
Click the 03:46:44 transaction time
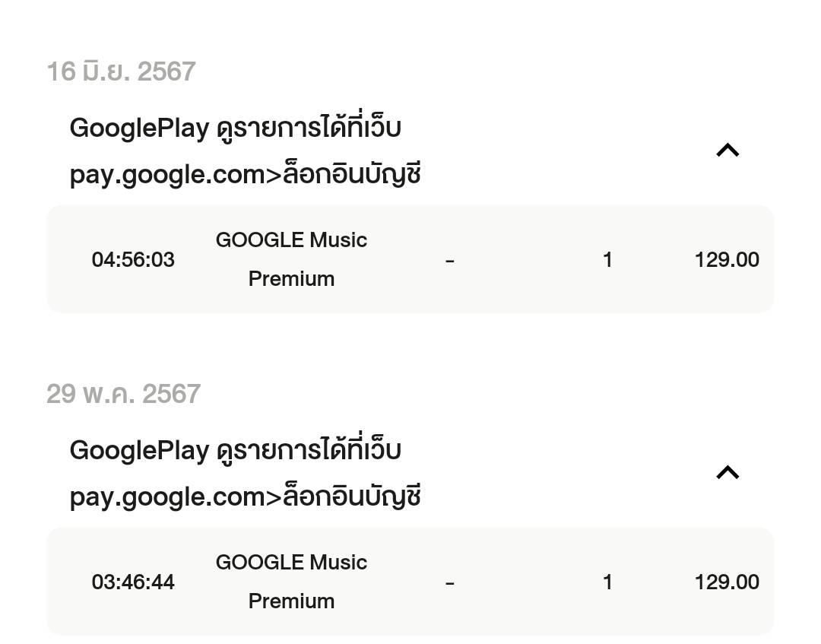(x=133, y=582)
